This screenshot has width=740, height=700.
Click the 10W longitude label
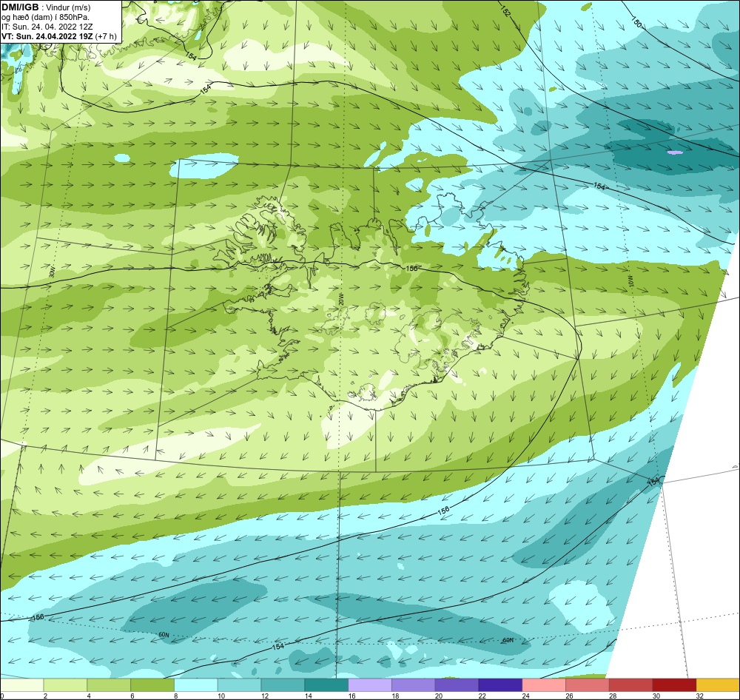631,280
